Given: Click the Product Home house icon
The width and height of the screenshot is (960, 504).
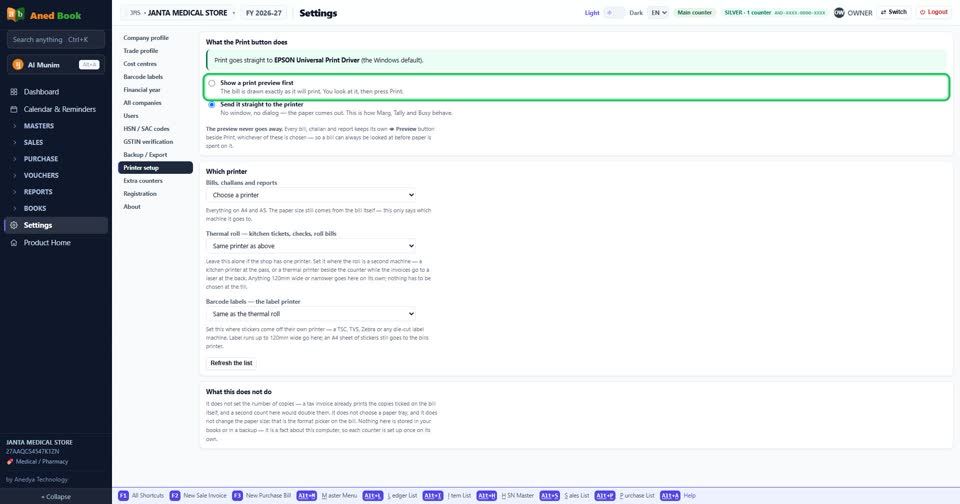Looking at the screenshot, I should pos(13,243).
